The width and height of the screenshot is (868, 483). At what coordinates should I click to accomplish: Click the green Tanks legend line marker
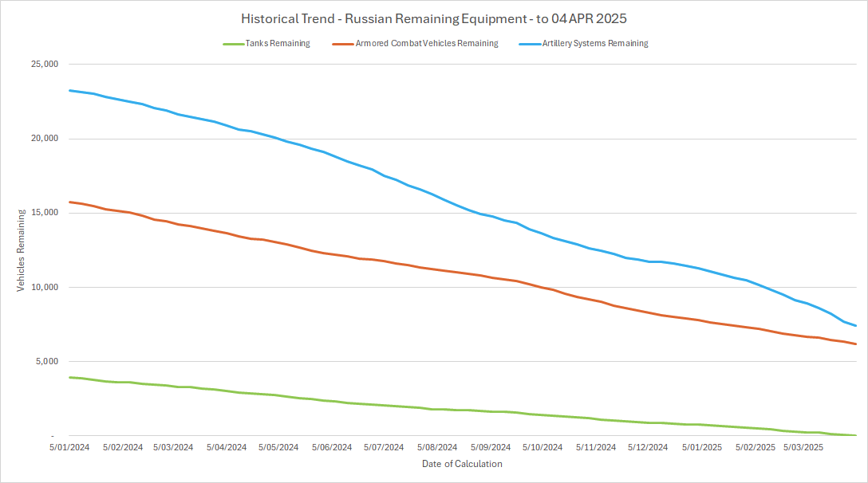[x=233, y=44]
